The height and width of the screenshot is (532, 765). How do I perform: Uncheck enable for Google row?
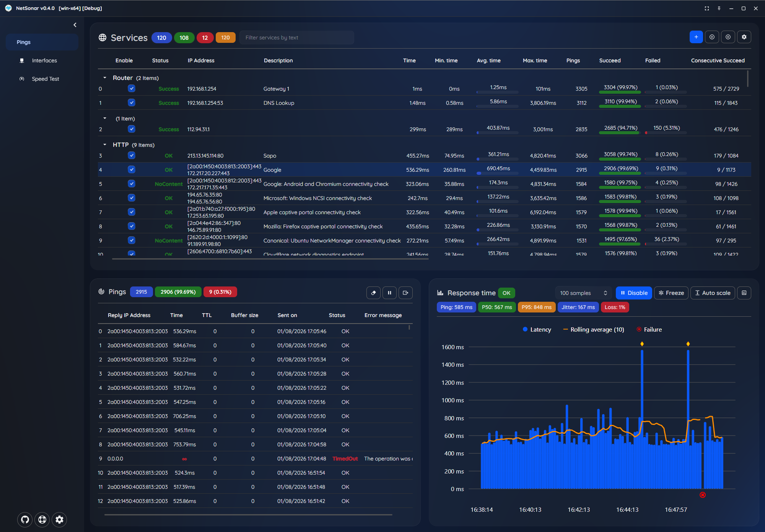(x=132, y=169)
